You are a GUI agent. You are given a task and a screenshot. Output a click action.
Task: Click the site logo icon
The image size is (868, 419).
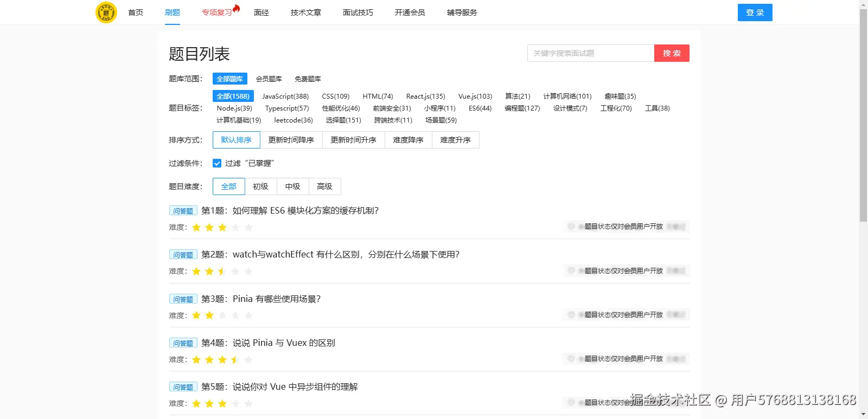(x=106, y=12)
